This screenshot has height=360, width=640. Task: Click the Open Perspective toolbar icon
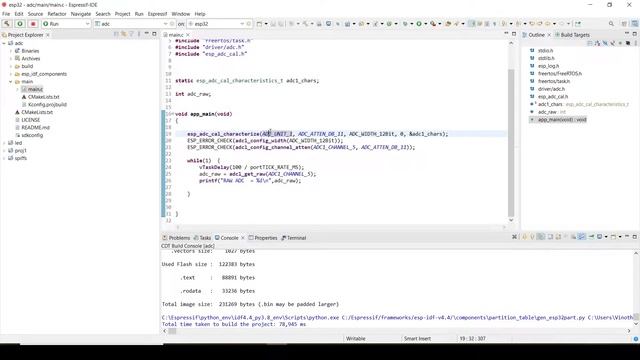tap(624, 24)
